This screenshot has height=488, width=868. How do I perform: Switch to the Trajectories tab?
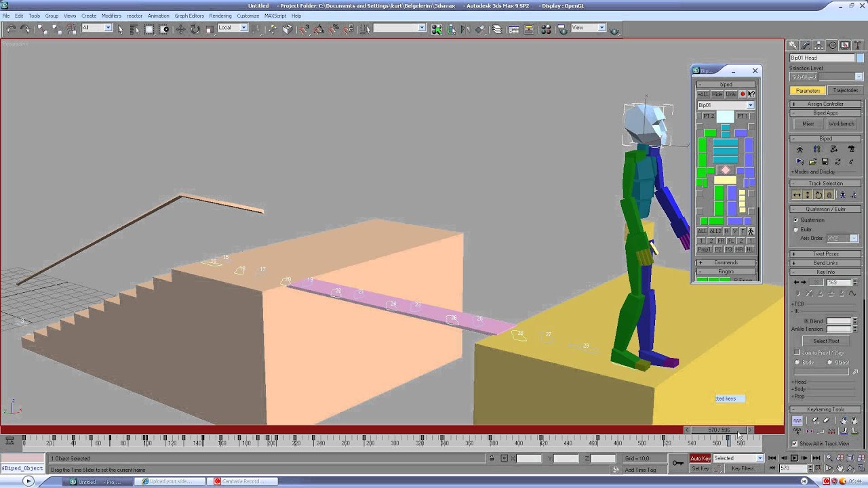(845, 91)
